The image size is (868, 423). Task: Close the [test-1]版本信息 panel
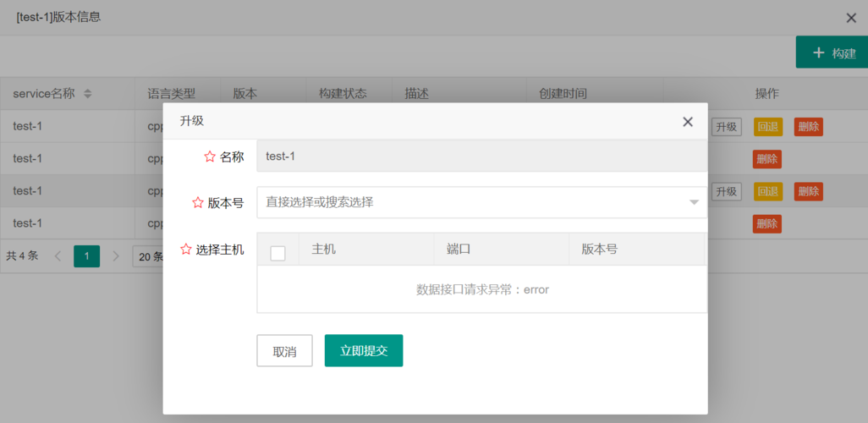(x=851, y=18)
